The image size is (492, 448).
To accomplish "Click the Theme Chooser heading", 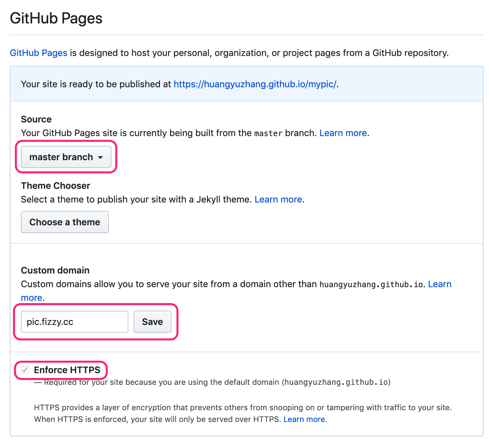I will [55, 186].
